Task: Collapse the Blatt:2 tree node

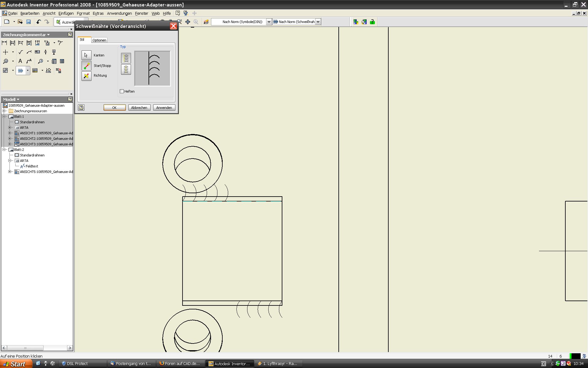Action: pyautogui.click(x=4, y=150)
